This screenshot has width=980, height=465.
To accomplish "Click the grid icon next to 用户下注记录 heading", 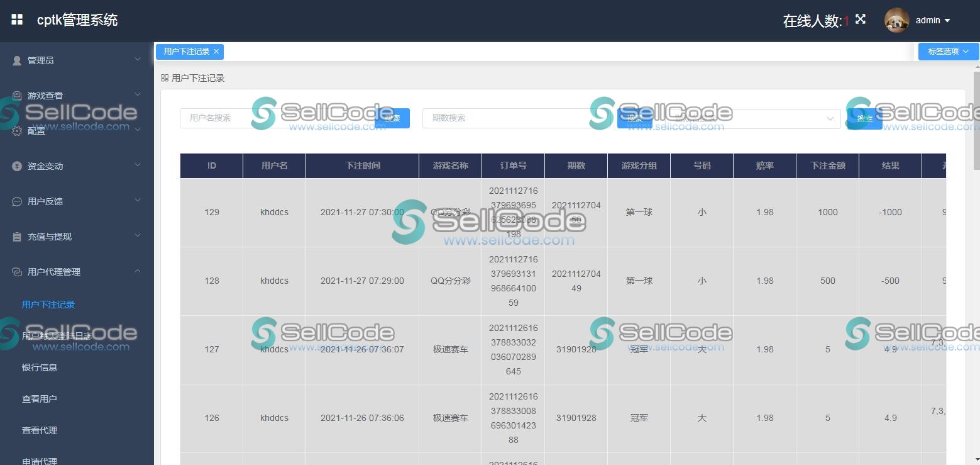I will pos(165,78).
